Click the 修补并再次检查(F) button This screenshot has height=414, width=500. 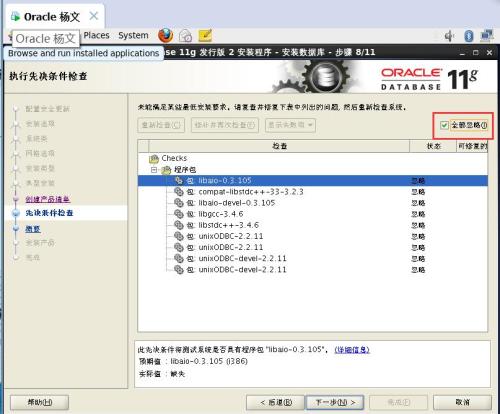point(225,125)
